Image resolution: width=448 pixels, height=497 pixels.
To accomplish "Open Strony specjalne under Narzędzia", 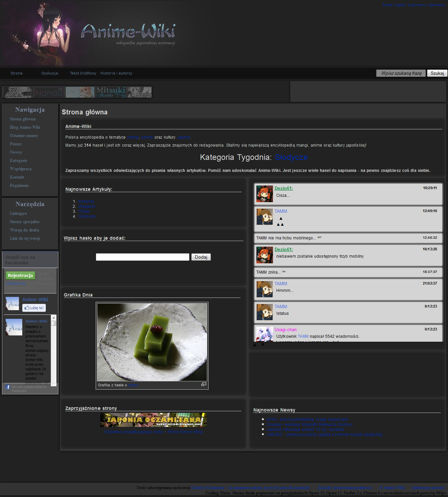I will coord(25,222).
